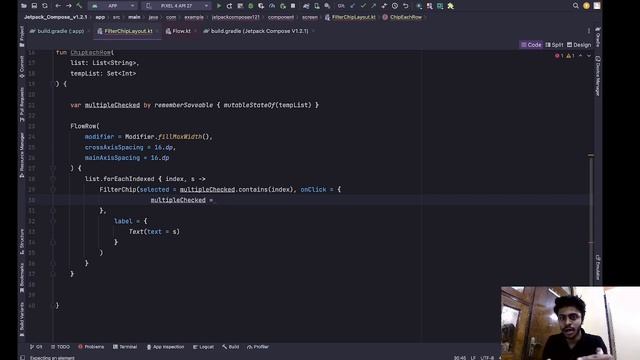Open file via the toolbar folder icon
This screenshot has height=360, width=640.
(24, 6)
